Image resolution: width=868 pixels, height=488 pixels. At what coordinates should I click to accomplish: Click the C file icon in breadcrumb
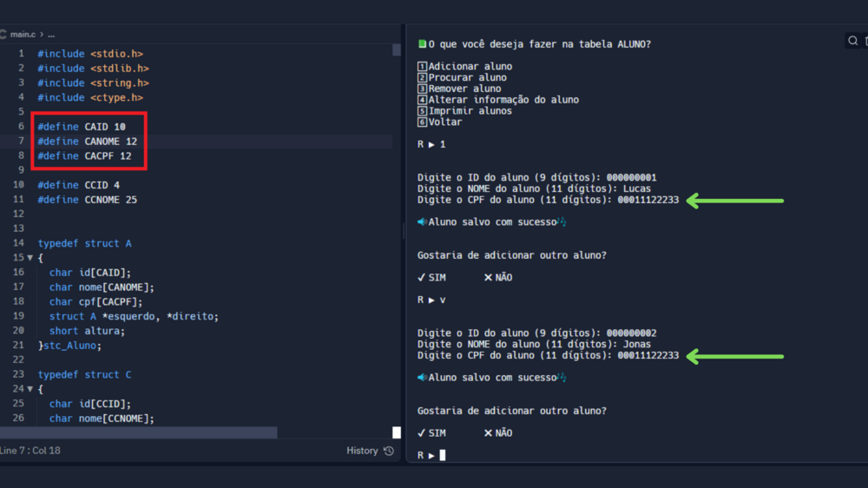pyautogui.click(x=3, y=34)
